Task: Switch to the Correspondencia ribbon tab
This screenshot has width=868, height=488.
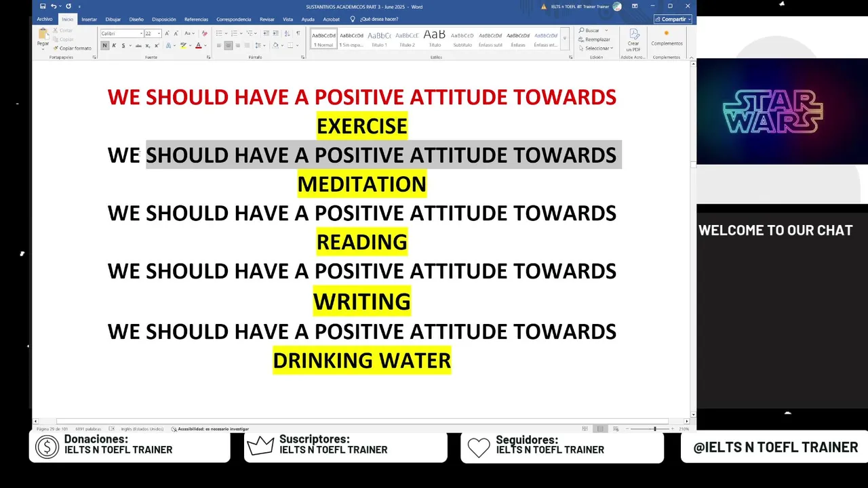Action: coord(234,19)
